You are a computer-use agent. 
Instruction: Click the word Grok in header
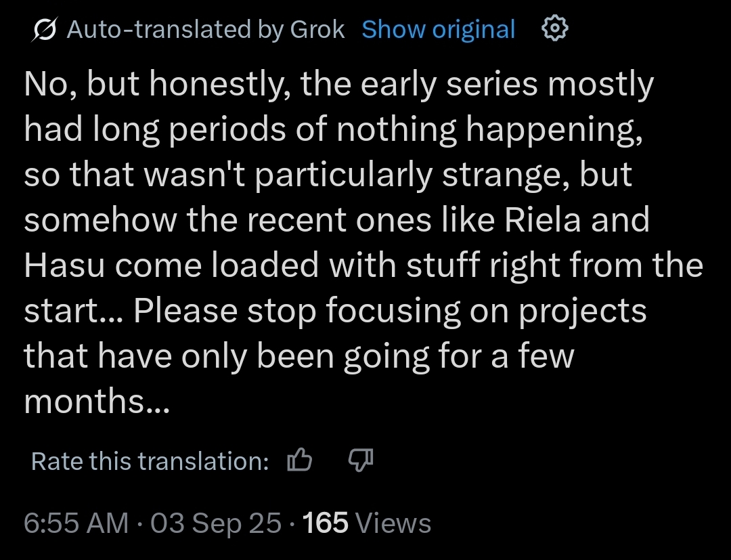[x=317, y=29]
